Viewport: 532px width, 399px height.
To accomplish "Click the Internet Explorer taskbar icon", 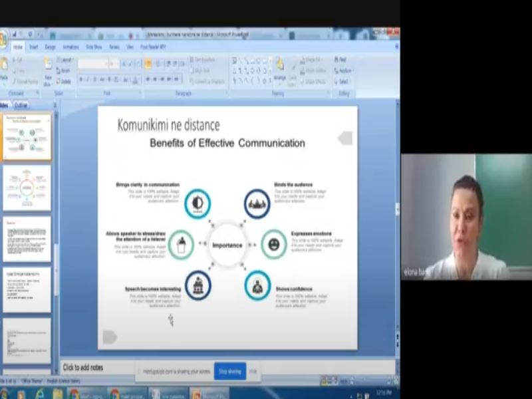I will pos(37,394).
